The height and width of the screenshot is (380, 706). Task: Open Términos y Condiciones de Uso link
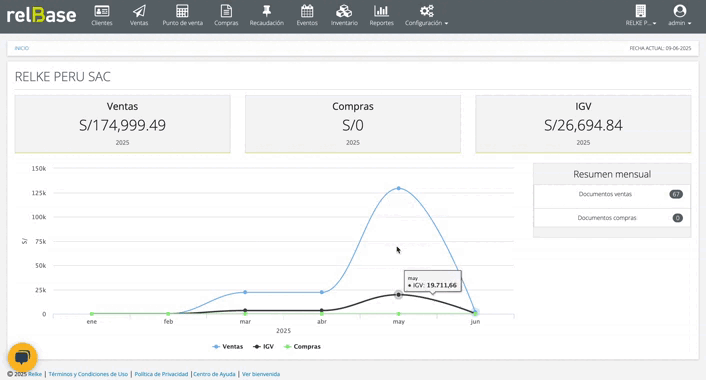[88, 374]
